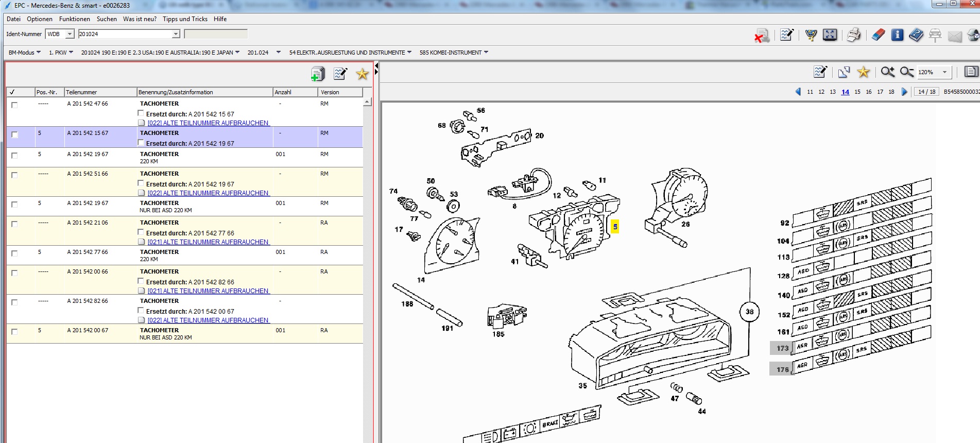The height and width of the screenshot is (443, 980).
Task: Open the [022] link under A 201 542 47 66
Action: coord(209,123)
